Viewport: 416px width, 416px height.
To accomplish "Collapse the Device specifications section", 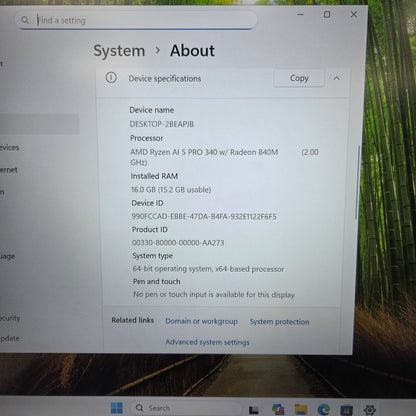I will click(x=336, y=78).
